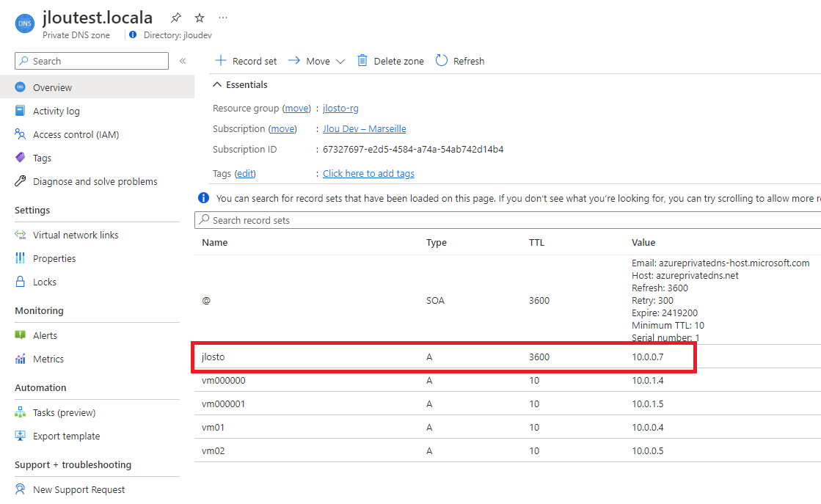This screenshot has width=821, height=504.
Task: Select the jlosto record name
Action: [x=213, y=357]
